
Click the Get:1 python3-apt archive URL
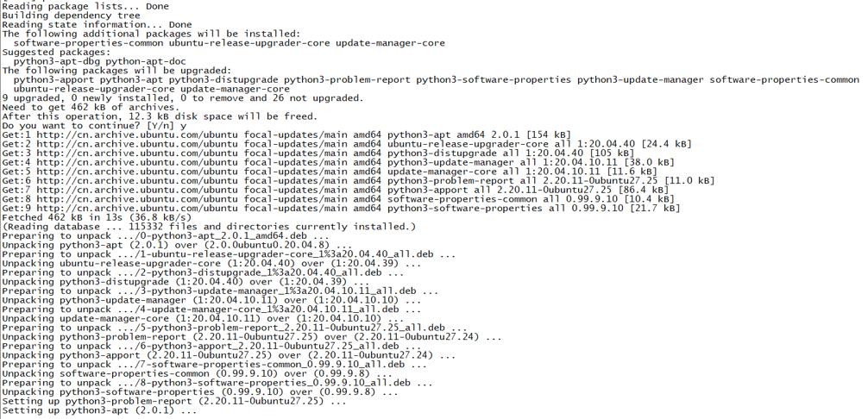137,134
